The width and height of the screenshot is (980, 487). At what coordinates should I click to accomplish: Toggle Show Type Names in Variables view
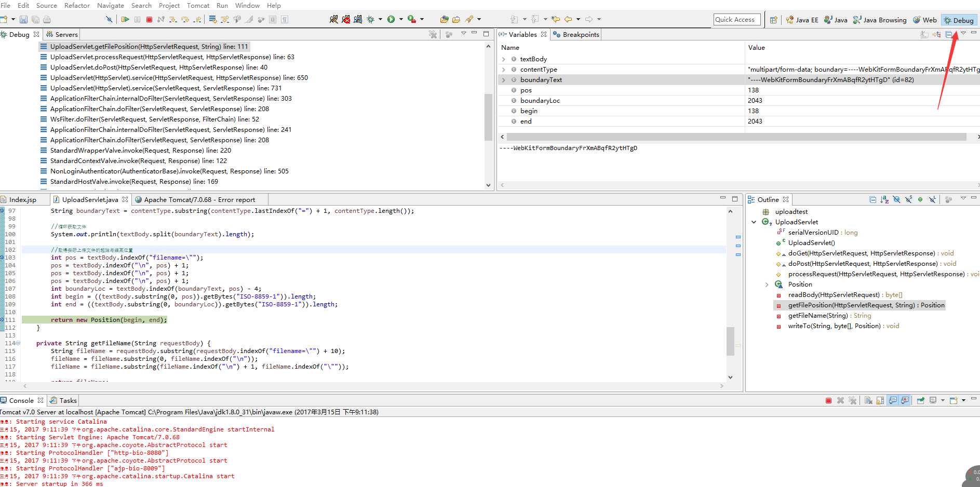(x=924, y=35)
